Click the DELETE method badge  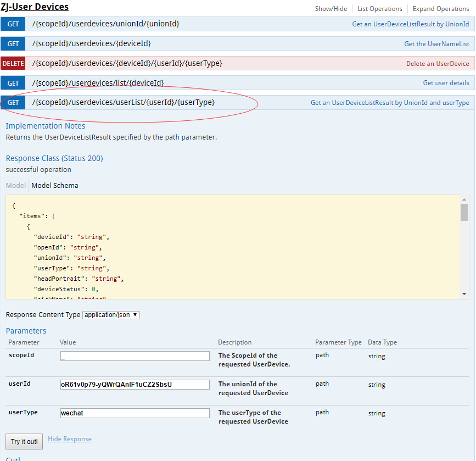[x=13, y=64]
